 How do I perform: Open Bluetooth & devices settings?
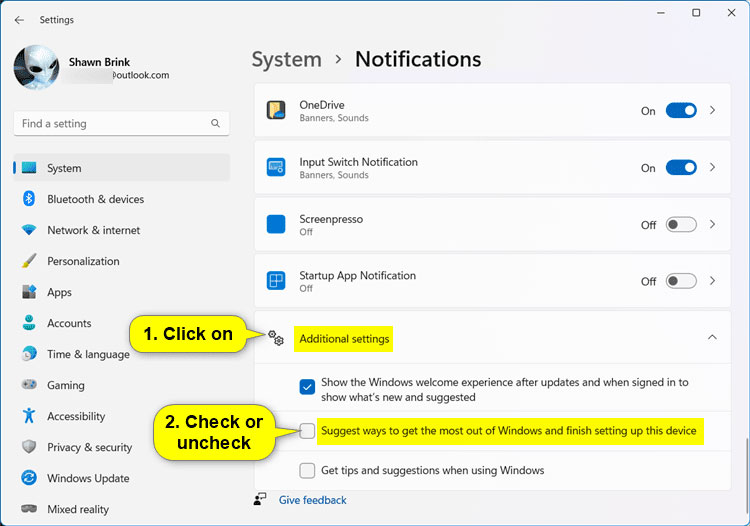121,199
